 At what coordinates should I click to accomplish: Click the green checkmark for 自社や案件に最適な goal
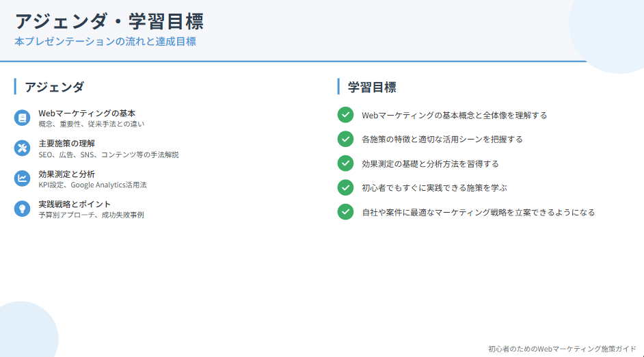click(345, 212)
